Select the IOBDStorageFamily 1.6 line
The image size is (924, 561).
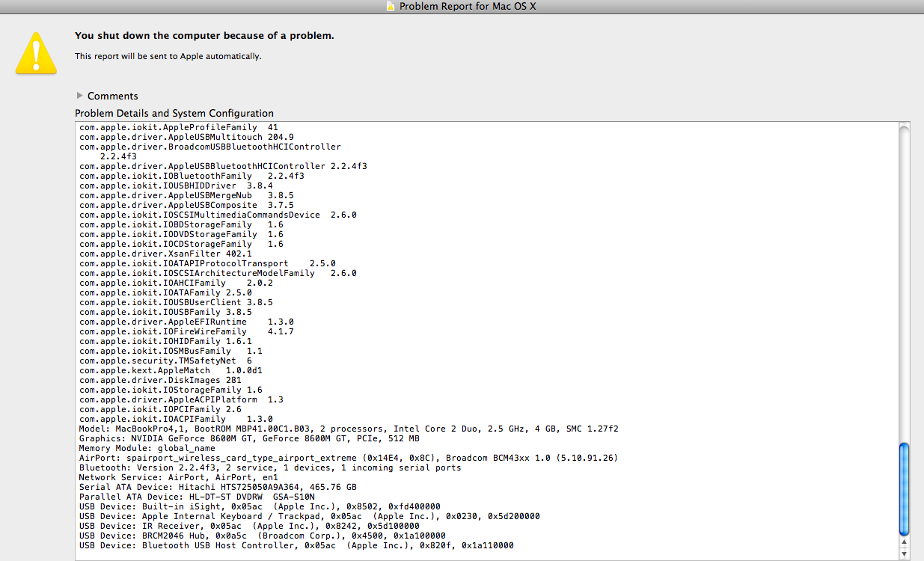[181, 224]
